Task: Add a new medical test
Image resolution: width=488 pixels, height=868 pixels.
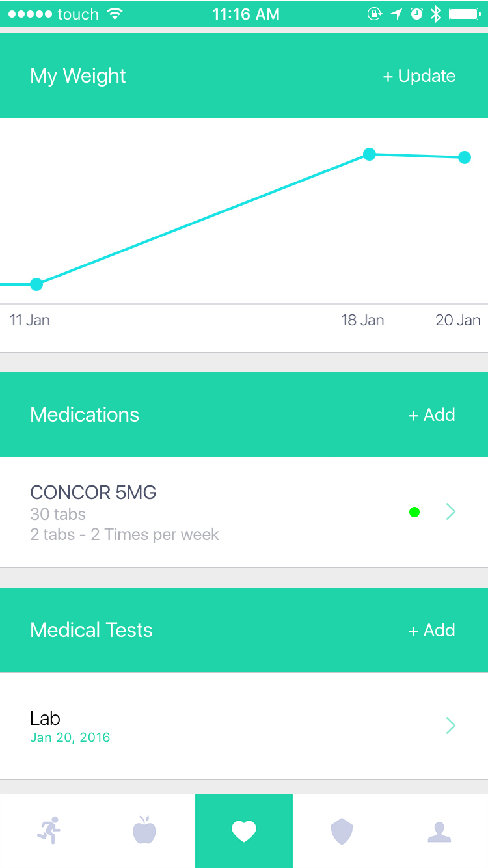Action: [x=431, y=631]
